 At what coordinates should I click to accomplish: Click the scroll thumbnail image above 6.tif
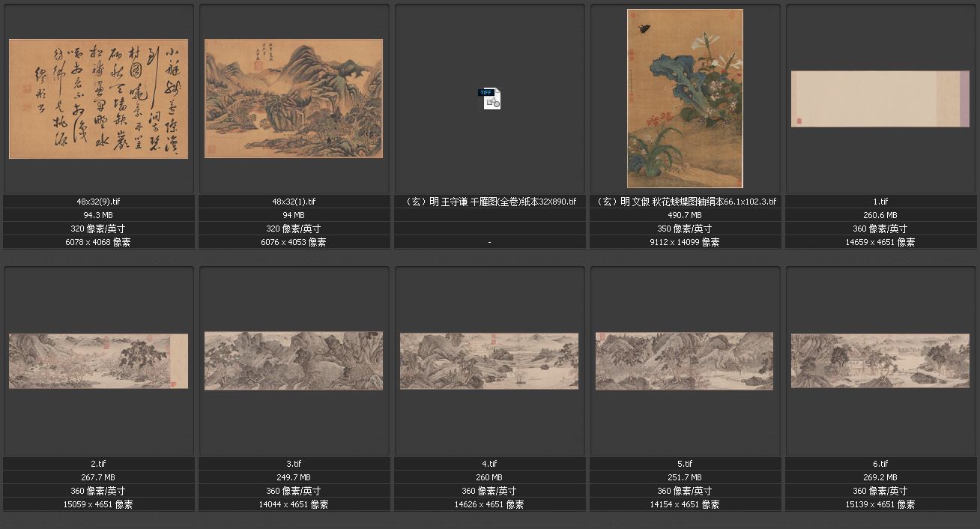(x=880, y=361)
